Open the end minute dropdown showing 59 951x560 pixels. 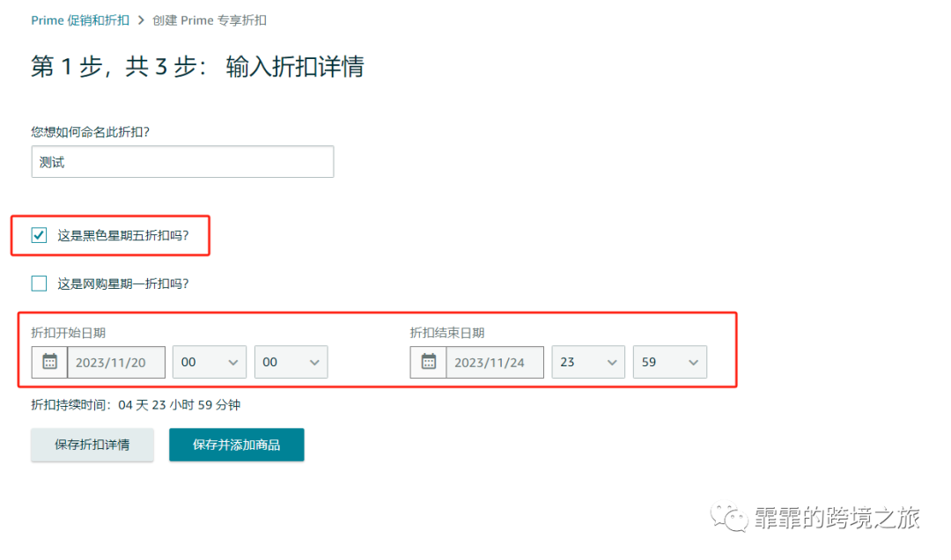tap(669, 362)
